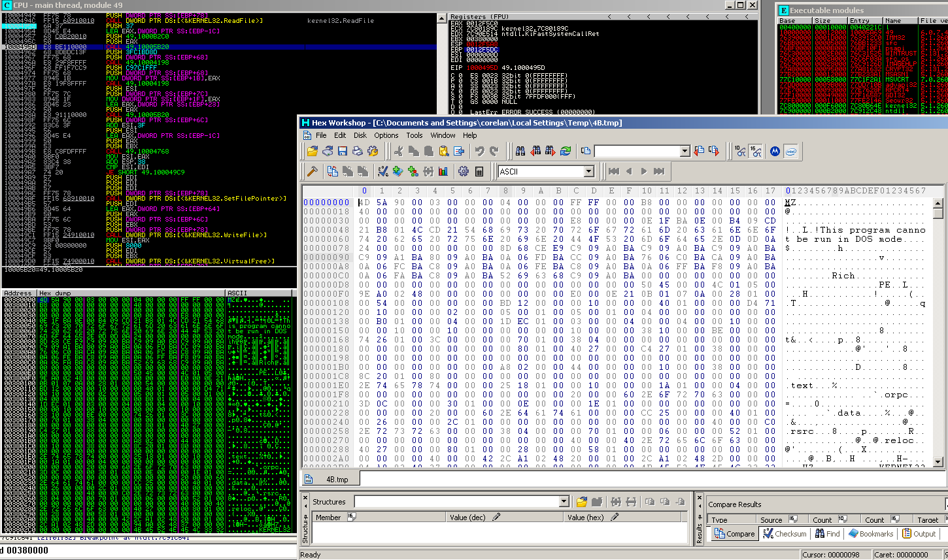
Task: Click the Undo arrow icon
Action: tap(479, 151)
